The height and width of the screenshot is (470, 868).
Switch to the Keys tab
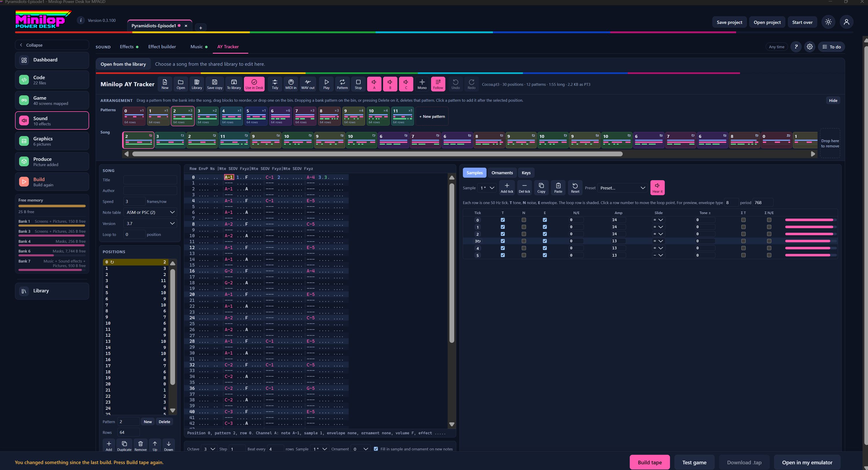coord(526,173)
